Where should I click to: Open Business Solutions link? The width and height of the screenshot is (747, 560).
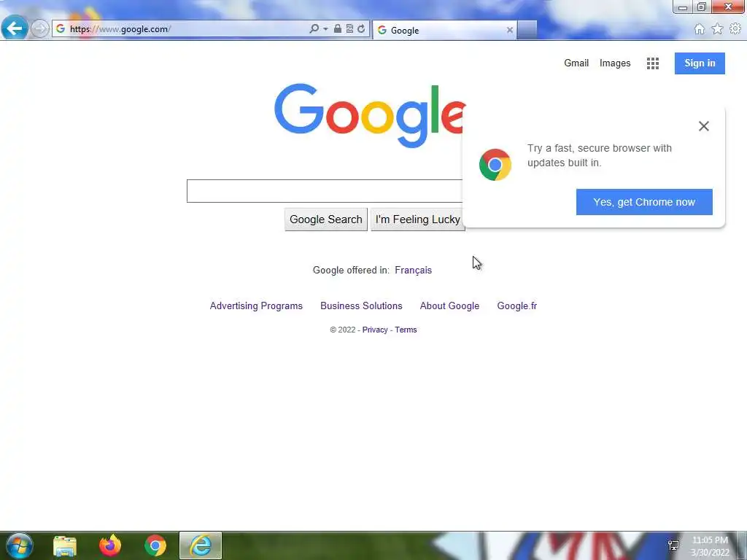point(361,306)
